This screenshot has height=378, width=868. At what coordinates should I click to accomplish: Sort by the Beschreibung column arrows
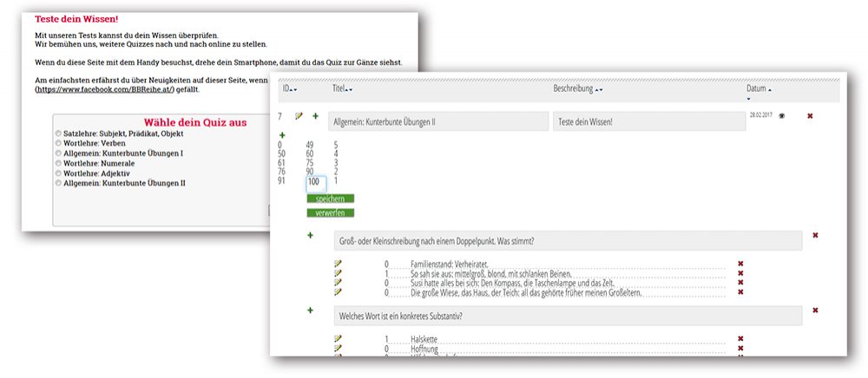click(x=599, y=89)
